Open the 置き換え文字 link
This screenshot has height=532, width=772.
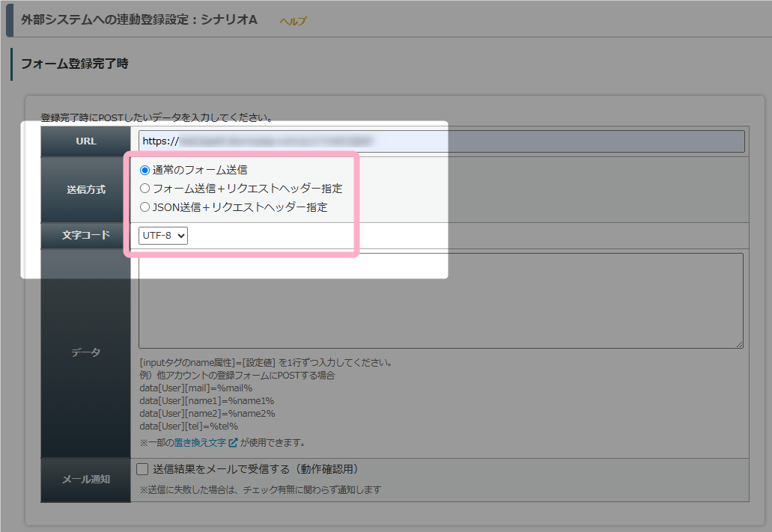(x=200, y=442)
